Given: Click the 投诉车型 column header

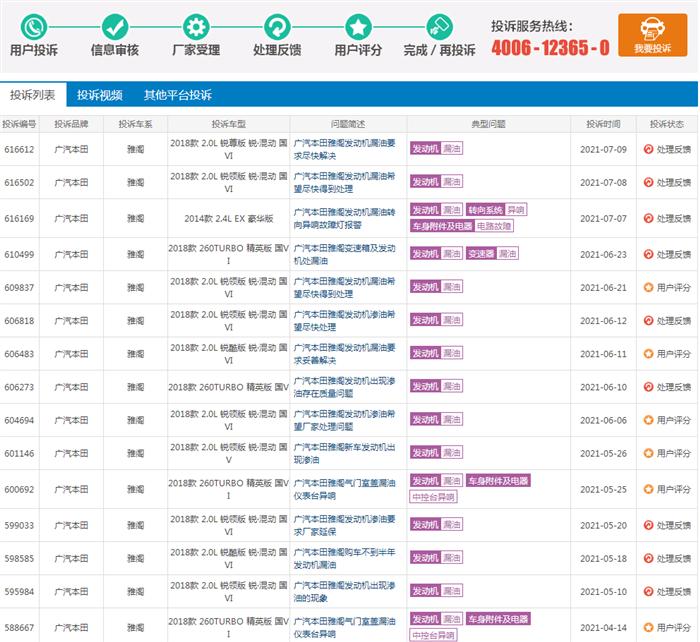Looking at the screenshot, I should (229, 124).
